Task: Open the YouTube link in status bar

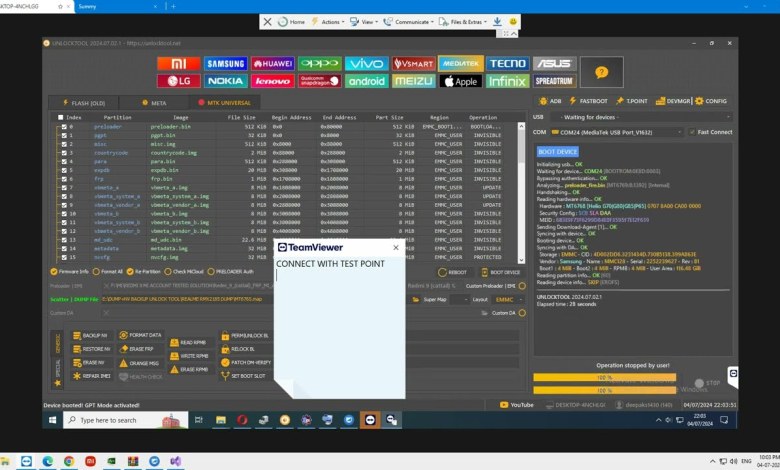Action: point(516,405)
